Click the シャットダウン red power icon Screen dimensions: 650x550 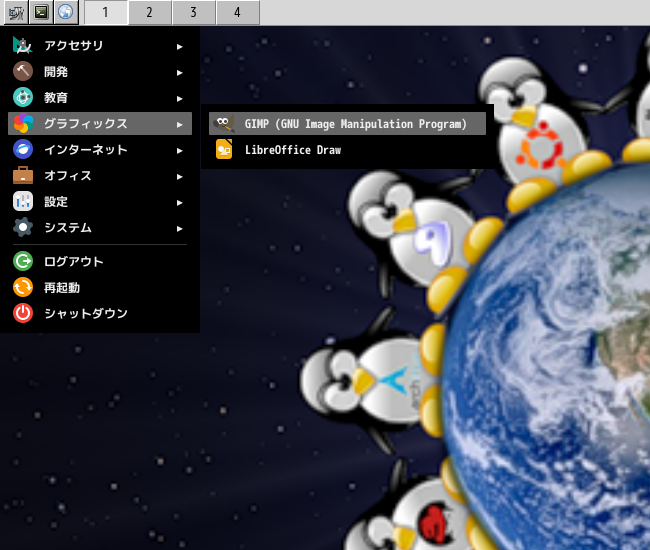(23, 313)
